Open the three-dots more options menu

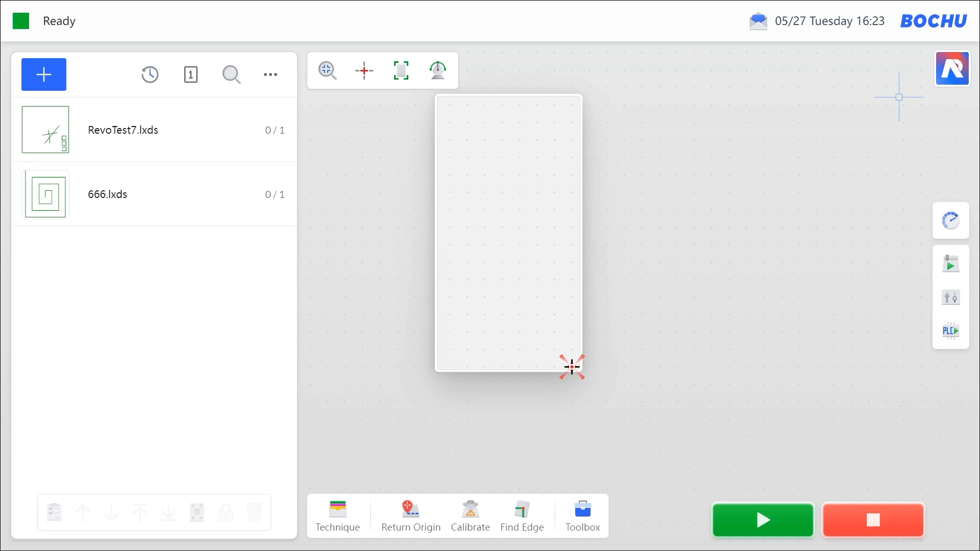click(271, 74)
